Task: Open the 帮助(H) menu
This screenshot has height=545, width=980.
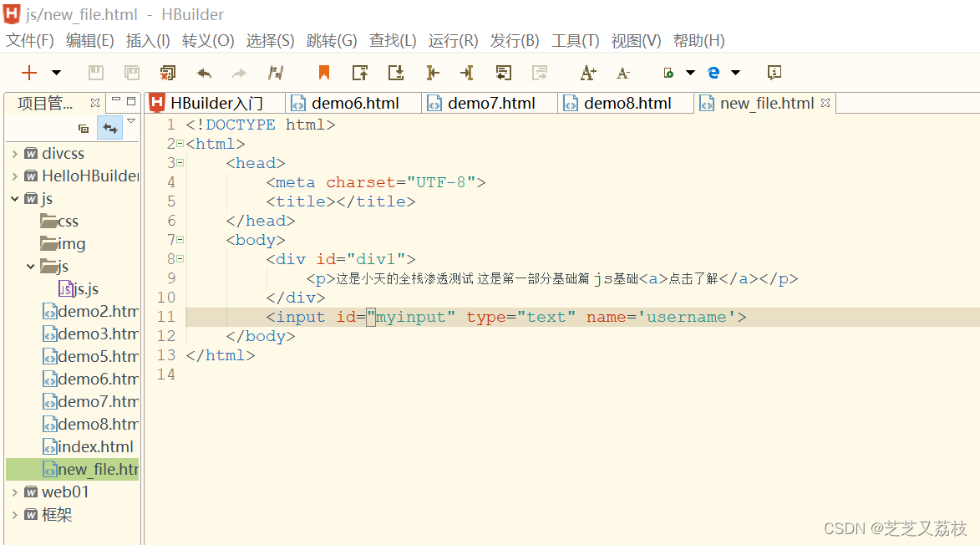Action: [x=698, y=41]
